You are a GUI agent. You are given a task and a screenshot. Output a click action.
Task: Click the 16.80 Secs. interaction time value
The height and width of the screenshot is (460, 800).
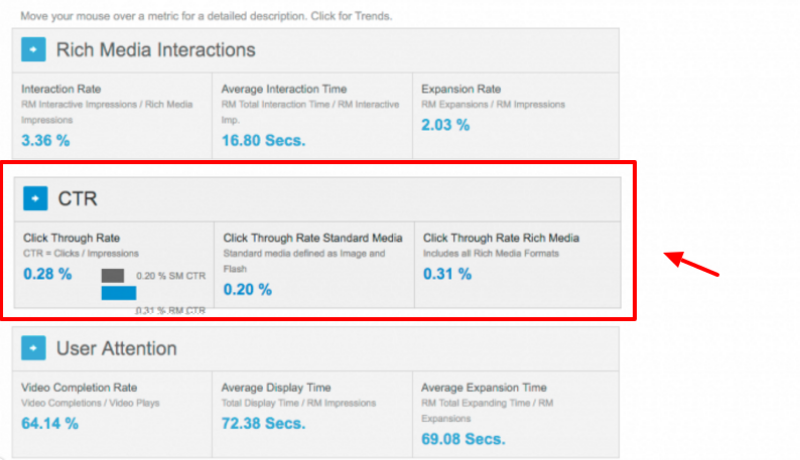click(264, 140)
